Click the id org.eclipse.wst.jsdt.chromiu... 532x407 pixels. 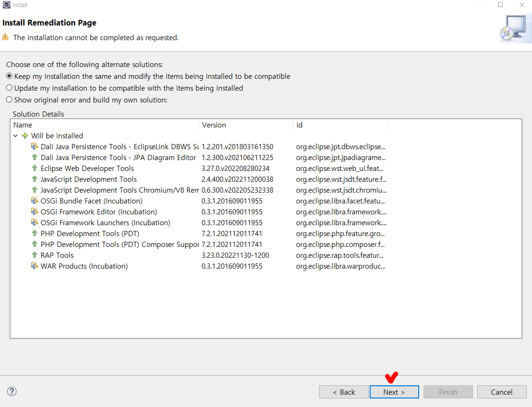click(x=341, y=190)
